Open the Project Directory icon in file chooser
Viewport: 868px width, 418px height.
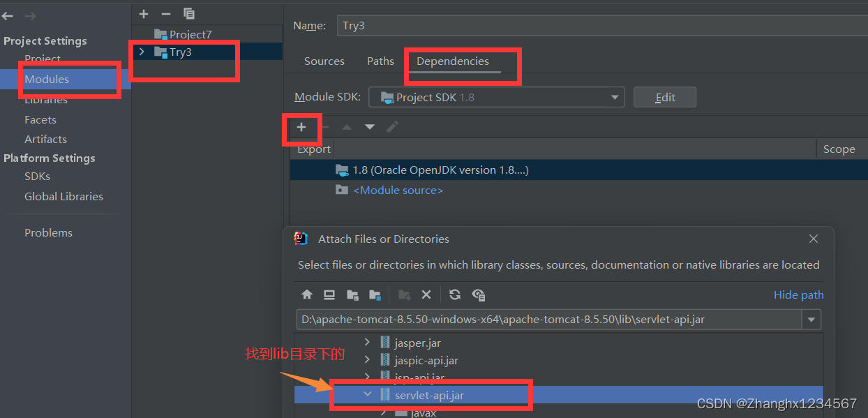(352, 294)
